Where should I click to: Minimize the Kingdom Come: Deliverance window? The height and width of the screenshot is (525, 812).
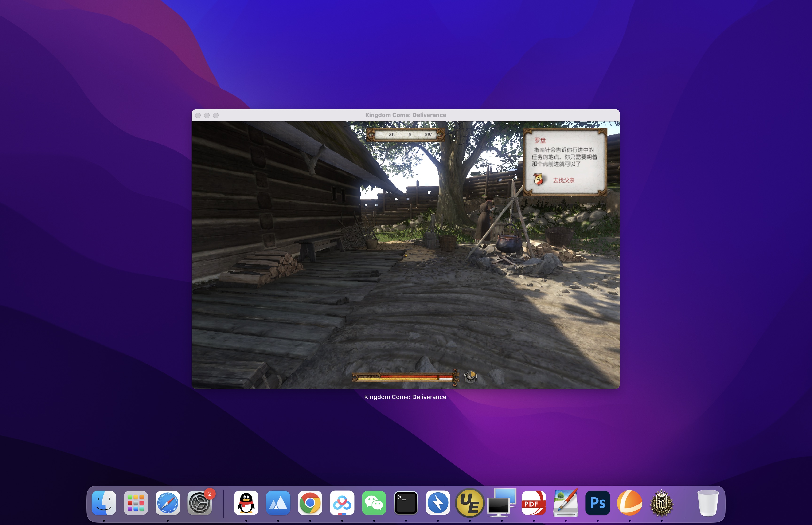(207, 115)
